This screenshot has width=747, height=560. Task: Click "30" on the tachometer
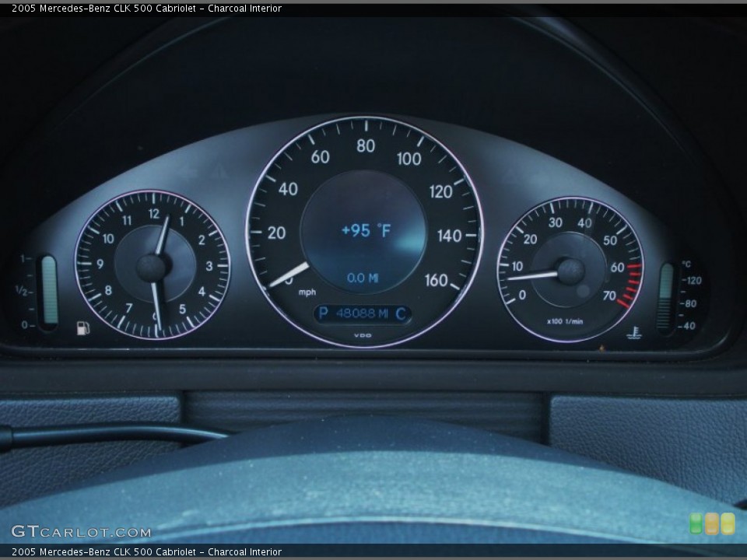click(555, 222)
